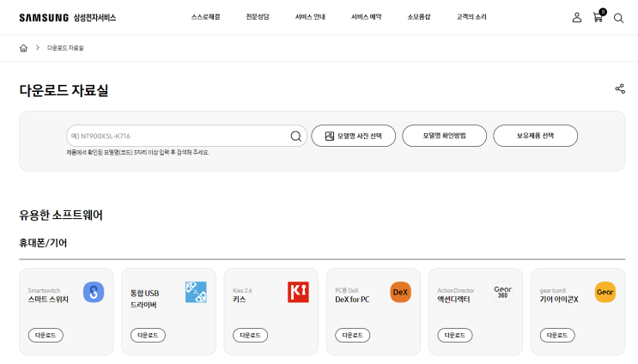Click the Gear IconX app icon
Screen dimensions: 638x364
(x=605, y=292)
